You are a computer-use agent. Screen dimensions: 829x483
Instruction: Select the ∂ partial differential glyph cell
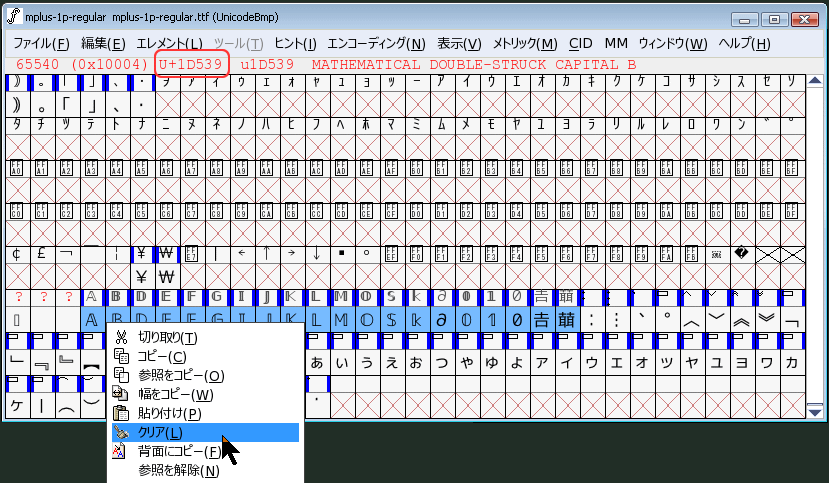(x=441, y=320)
